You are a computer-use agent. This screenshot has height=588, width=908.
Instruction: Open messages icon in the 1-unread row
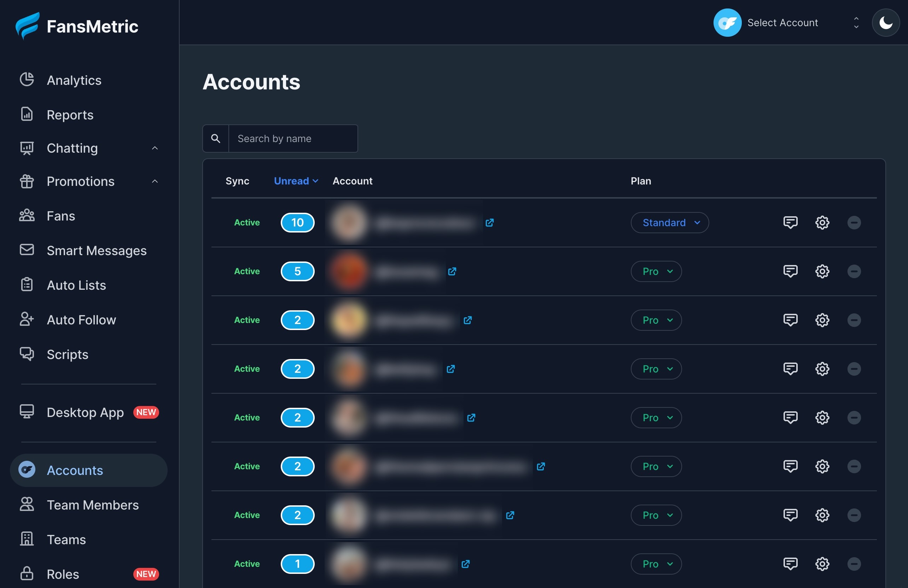click(790, 564)
